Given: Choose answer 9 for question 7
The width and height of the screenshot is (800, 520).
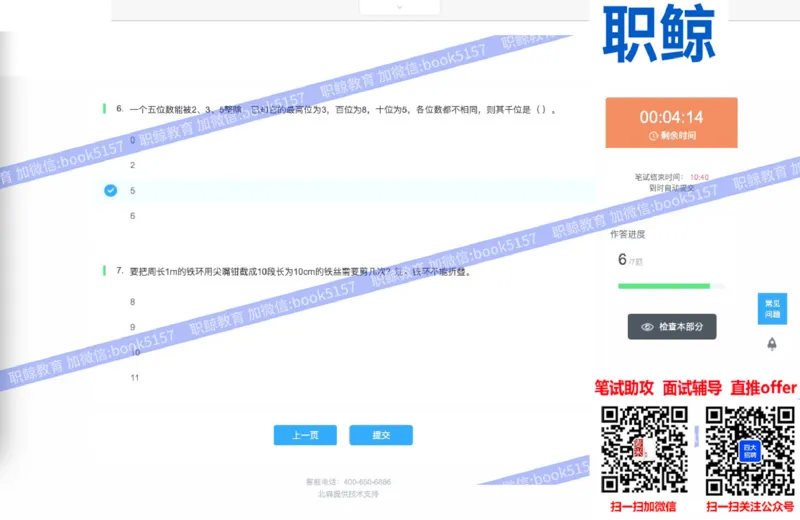Looking at the screenshot, I should coord(133,327).
